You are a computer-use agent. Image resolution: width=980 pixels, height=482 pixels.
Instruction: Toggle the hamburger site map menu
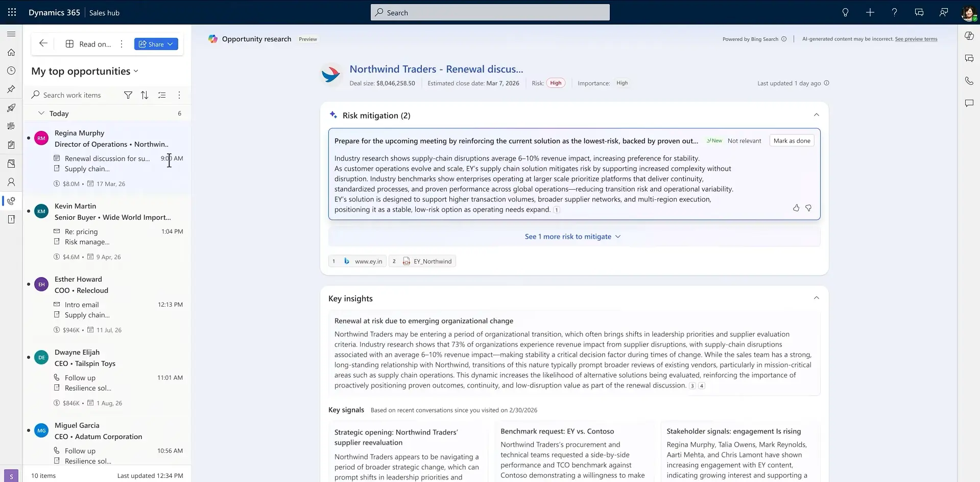(x=11, y=34)
